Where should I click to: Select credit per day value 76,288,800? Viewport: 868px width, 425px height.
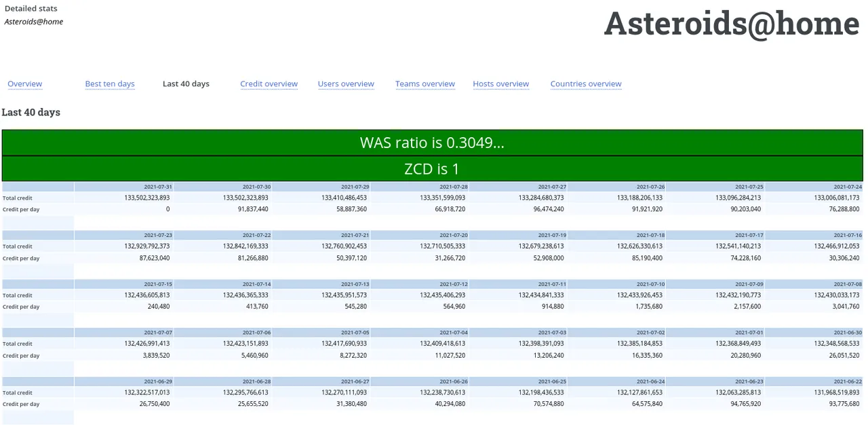coord(844,209)
